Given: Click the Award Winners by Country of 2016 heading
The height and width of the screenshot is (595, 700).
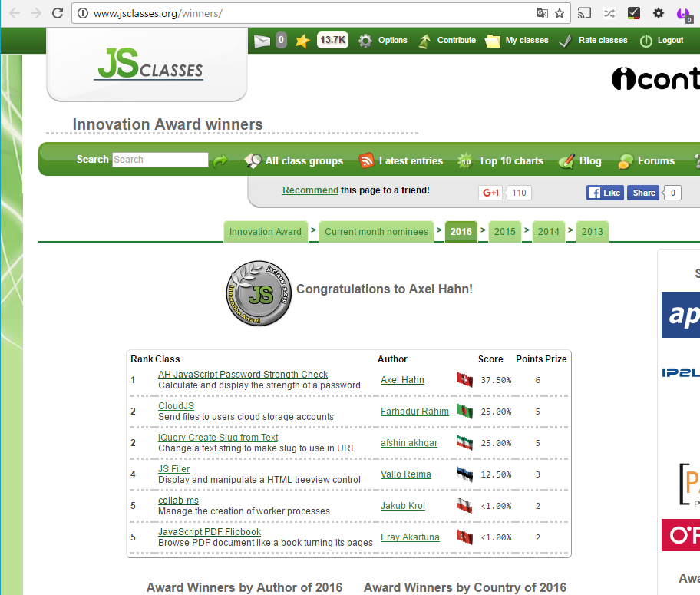Looking at the screenshot, I should click(x=464, y=587).
